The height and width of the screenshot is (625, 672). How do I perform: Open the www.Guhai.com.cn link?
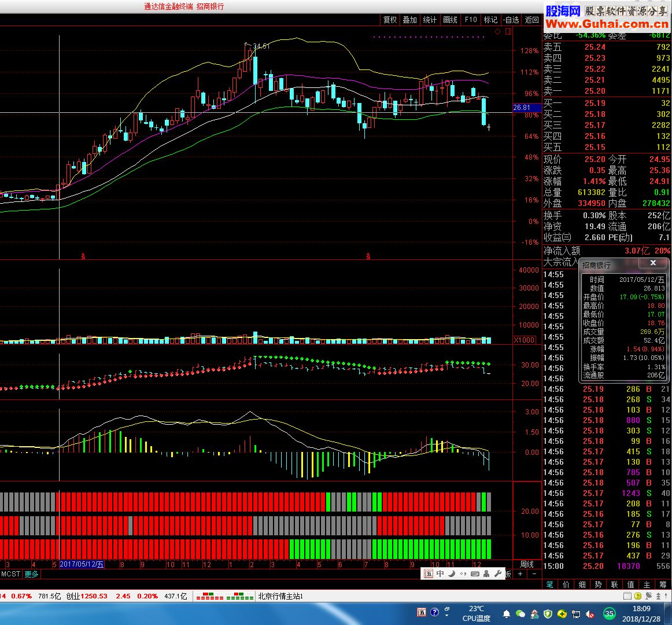607,24
